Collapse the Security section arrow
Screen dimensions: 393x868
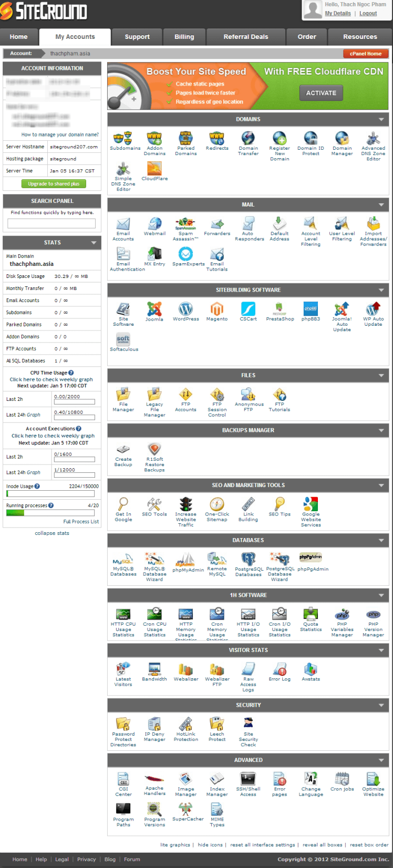[x=381, y=705]
